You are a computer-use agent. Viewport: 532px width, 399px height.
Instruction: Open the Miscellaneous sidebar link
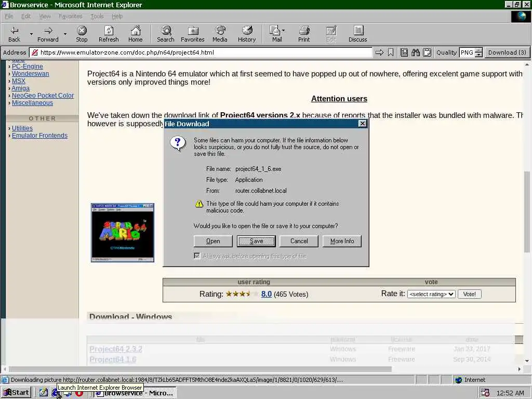(33, 103)
